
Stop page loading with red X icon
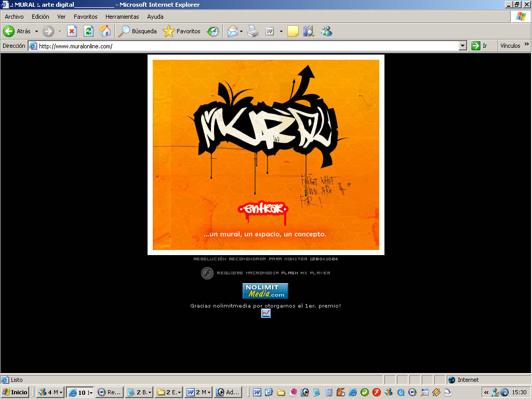tap(72, 31)
